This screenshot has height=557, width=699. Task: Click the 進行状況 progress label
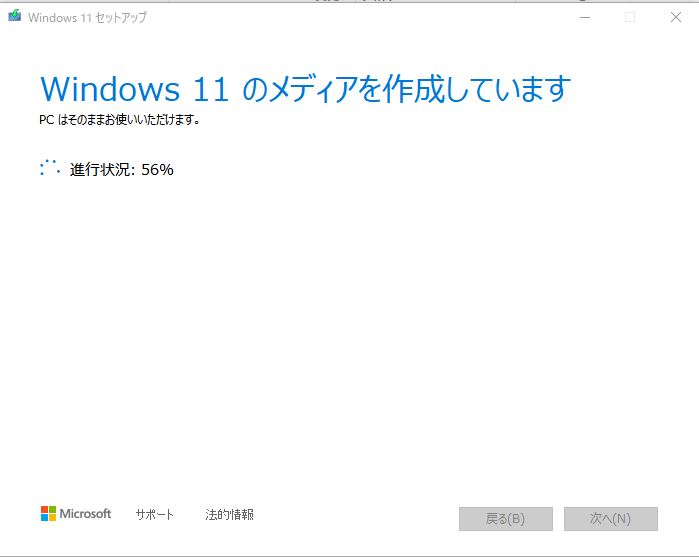click(x=102, y=169)
